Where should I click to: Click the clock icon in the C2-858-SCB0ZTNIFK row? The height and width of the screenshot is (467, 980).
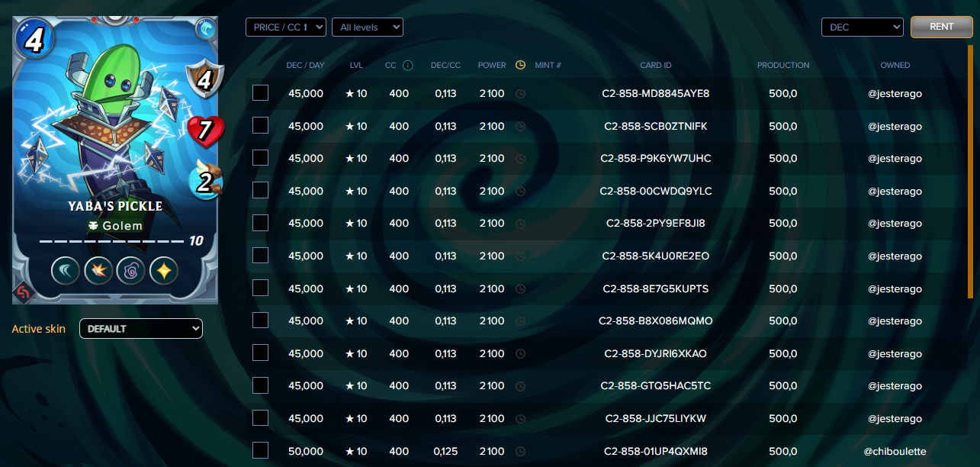point(520,126)
